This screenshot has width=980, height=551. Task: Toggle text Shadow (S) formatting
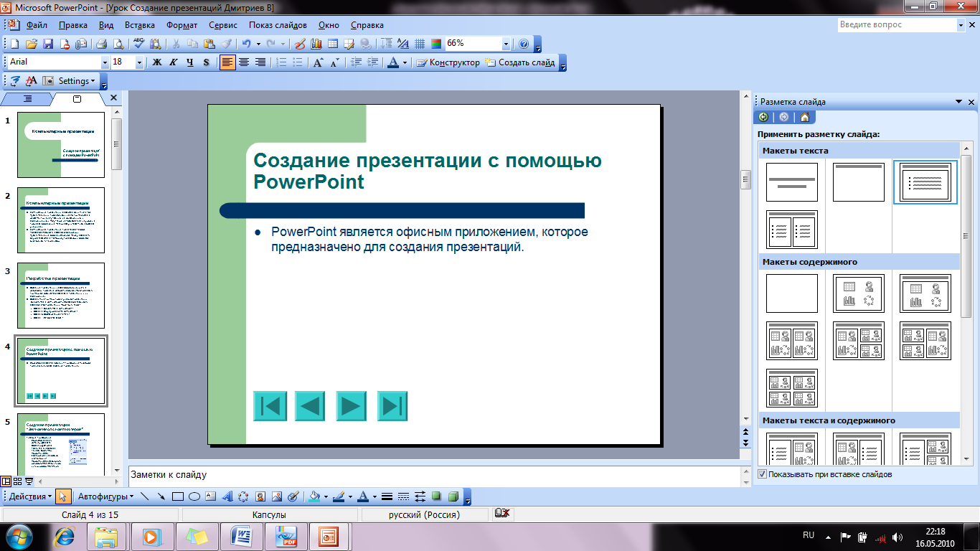tap(206, 62)
